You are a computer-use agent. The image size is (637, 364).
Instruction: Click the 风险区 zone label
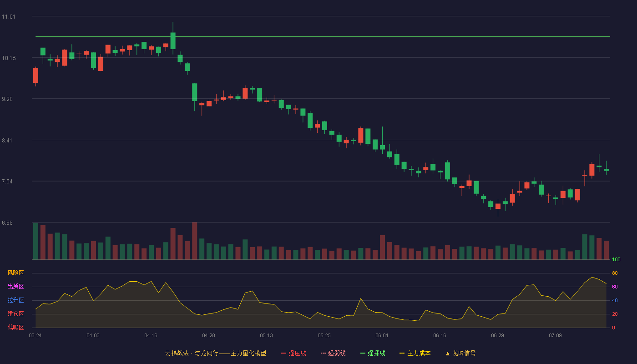tap(15, 273)
